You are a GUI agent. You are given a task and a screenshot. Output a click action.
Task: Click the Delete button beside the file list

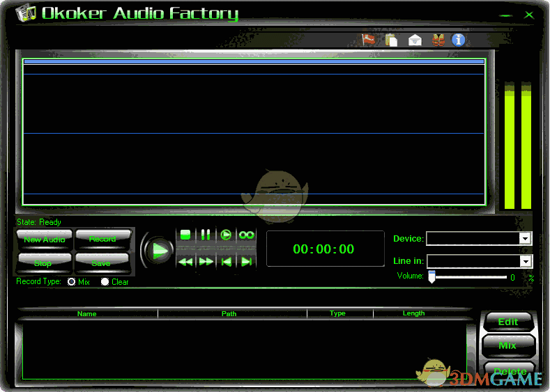[x=510, y=371]
